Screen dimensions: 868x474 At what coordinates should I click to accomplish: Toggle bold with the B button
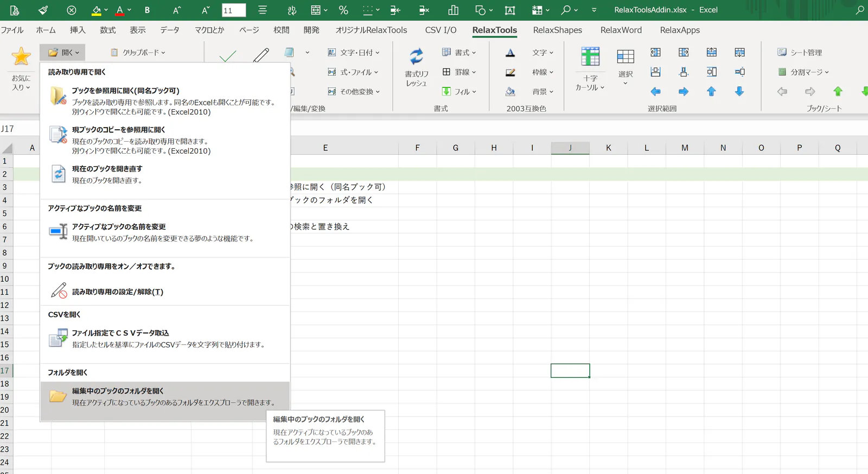[x=147, y=10]
